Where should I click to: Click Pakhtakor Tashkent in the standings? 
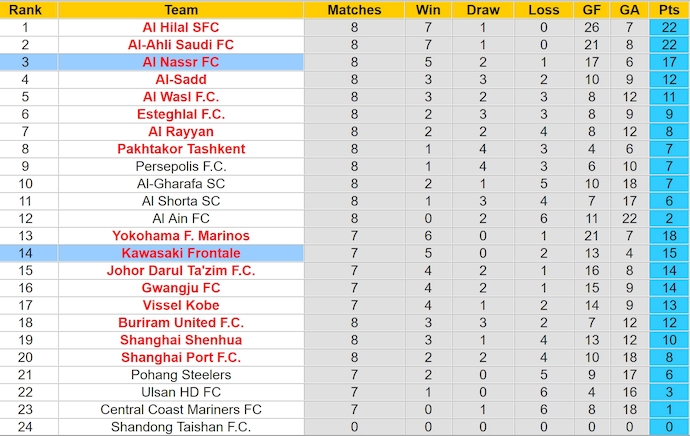[180, 149]
